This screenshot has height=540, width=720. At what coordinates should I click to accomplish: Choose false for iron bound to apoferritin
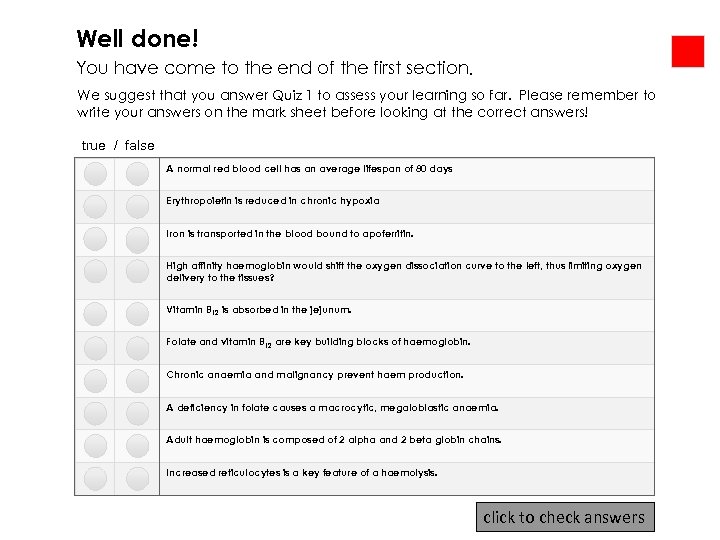point(137,240)
